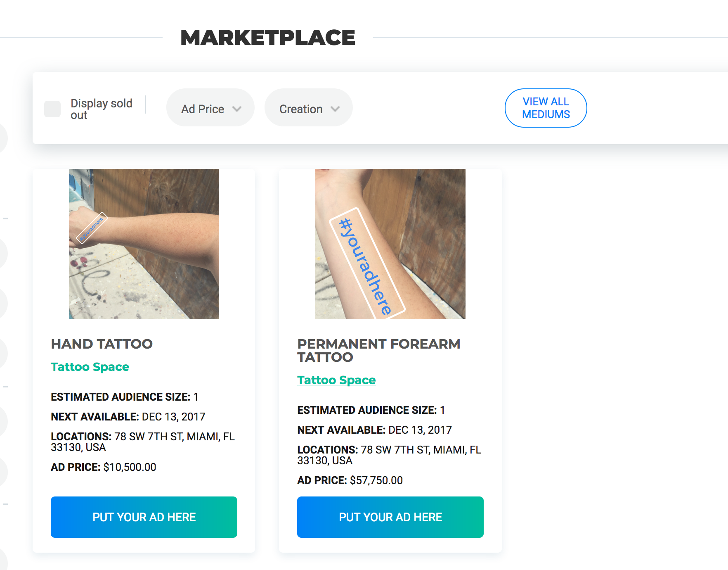
Task: Open the Permanent Forearm Tattoo photo thumbnail
Action: point(390,244)
